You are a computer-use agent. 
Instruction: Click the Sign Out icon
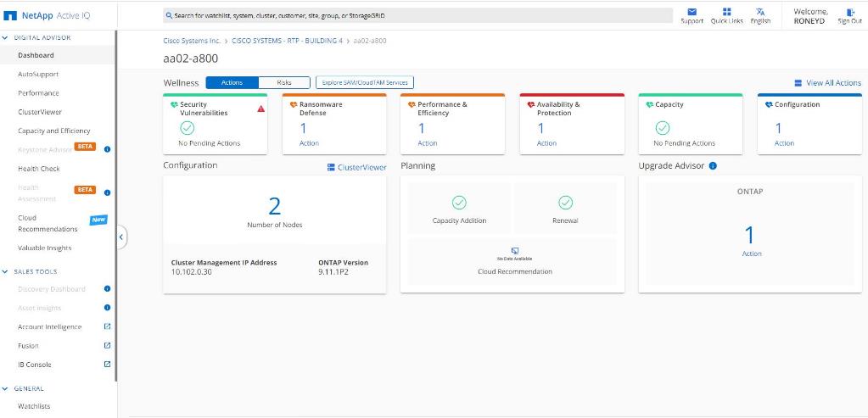pos(849,12)
